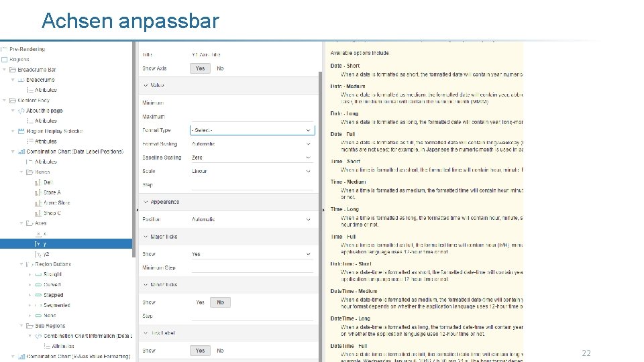Set Minor Ticks Show to Yes

pos(200,302)
